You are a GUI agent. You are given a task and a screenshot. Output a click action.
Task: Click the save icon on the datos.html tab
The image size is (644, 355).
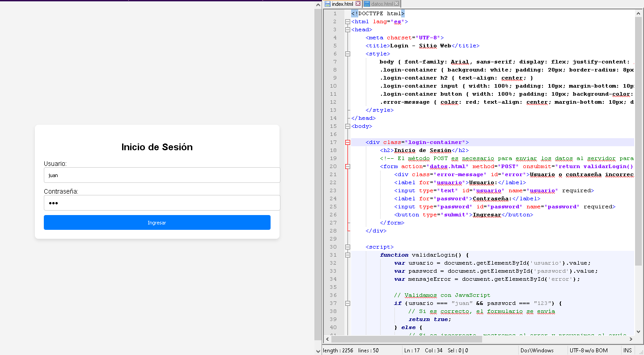pyautogui.click(x=367, y=4)
